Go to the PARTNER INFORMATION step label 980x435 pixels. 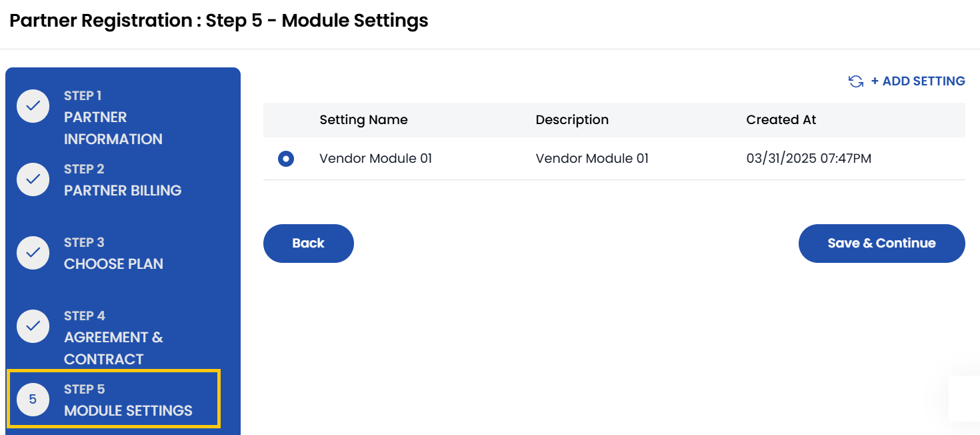click(113, 128)
